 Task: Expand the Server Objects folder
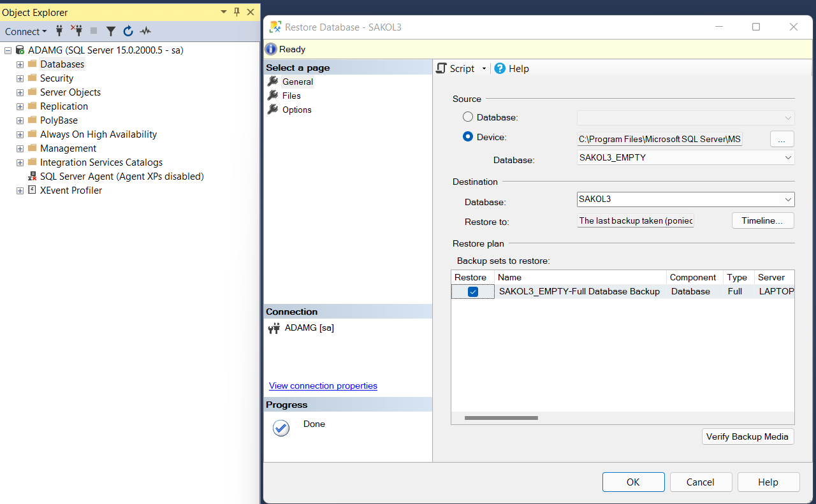20,92
